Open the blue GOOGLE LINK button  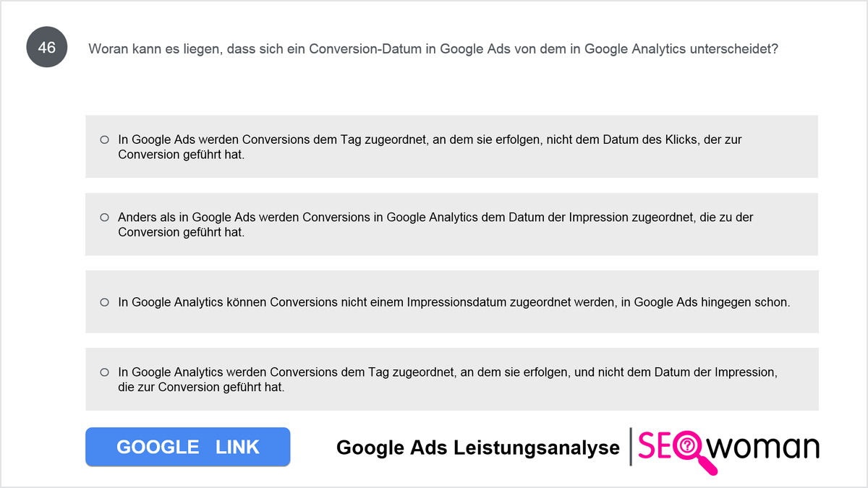(188, 447)
